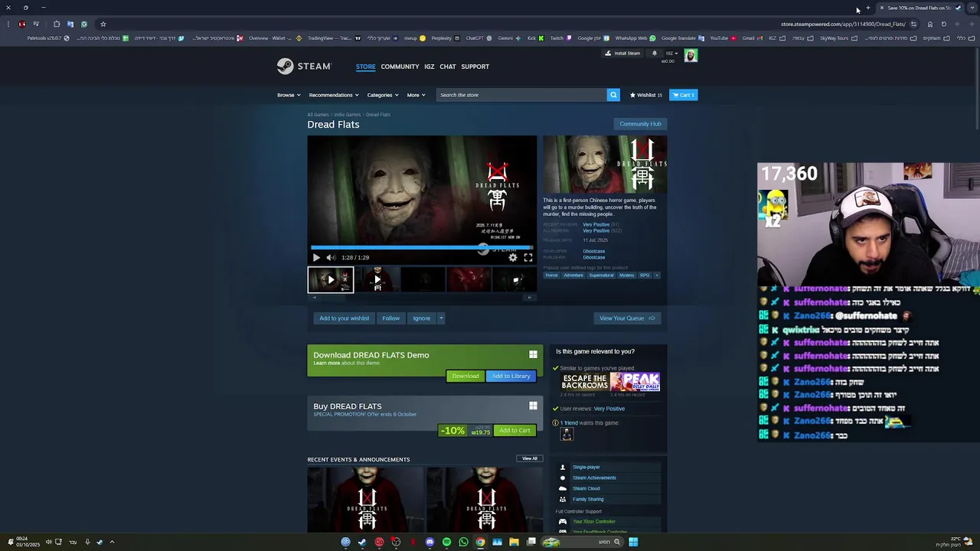Open the Wishlist link
The image size is (980, 551).
[x=645, y=95]
